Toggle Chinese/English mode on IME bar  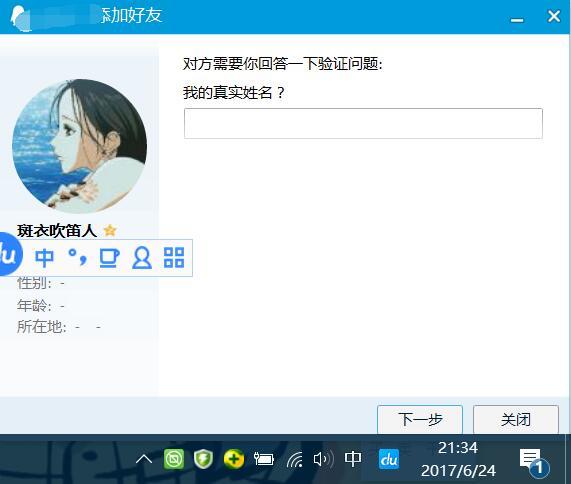click(x=44, y=257)
